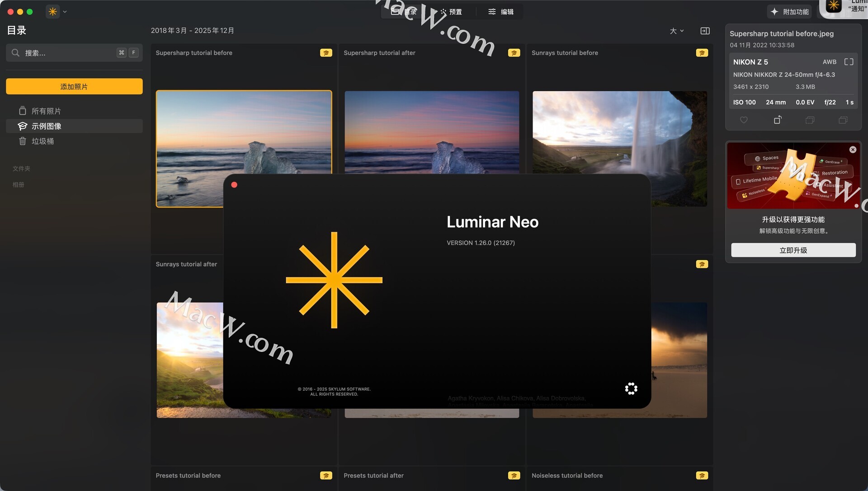Viewport: 868px width, 491px height.
Task: Close the About Luminar Neo dialog
Action: [x=234, y=185]
